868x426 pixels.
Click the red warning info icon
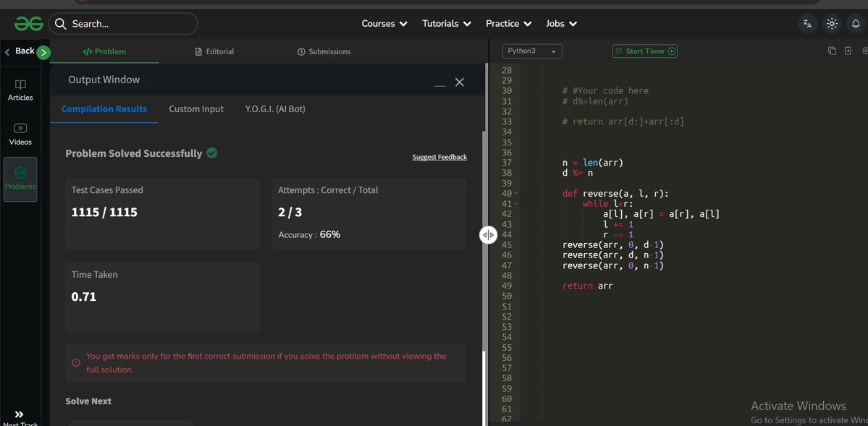(76, 363)
